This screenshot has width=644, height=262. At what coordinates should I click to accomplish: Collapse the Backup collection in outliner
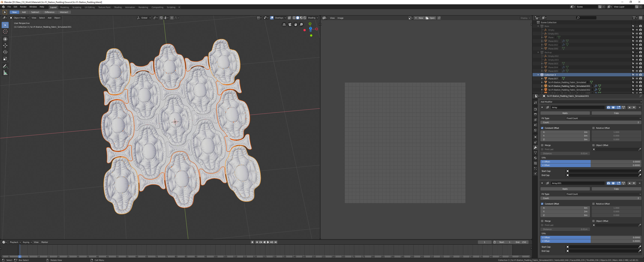tap(538, 52)
